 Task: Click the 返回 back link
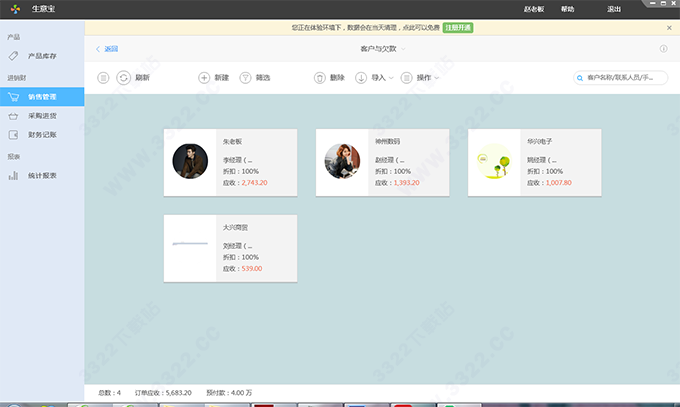(x=107, y=49)
